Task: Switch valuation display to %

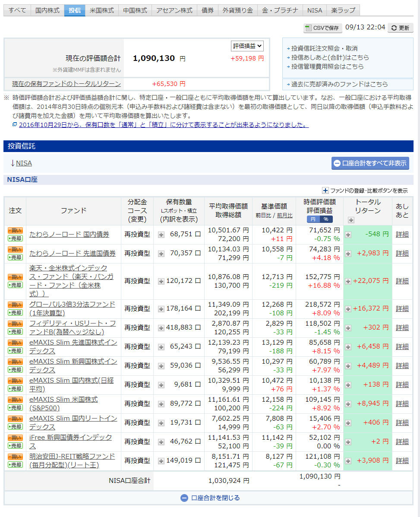Action: click(x=326, y=219)
